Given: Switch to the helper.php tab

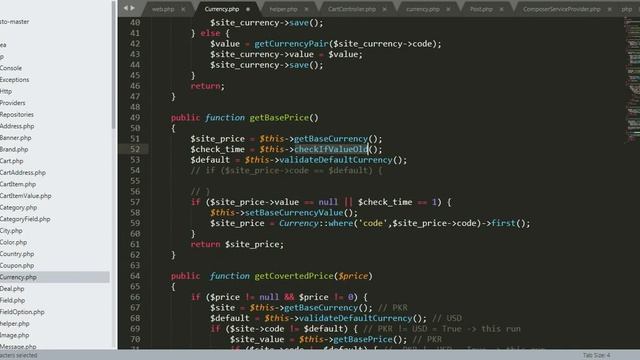Looking at the screenshot, I should pos(283,9).
